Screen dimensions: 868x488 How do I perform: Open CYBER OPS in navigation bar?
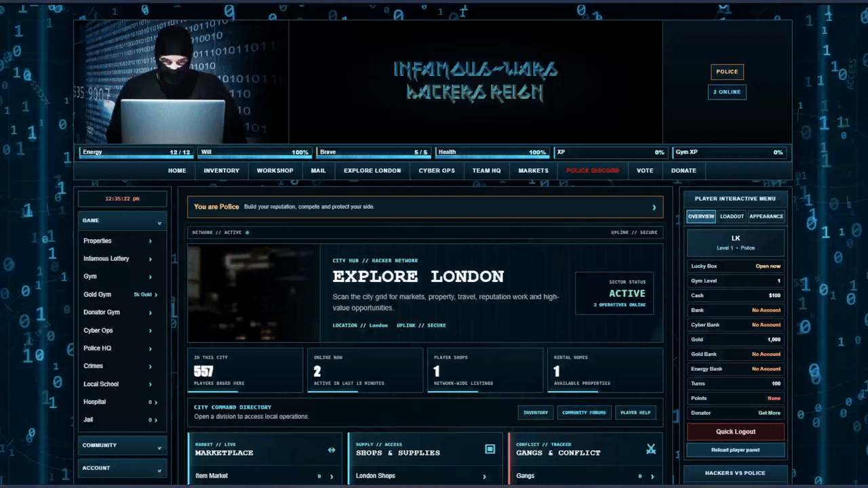pos(437,171)
